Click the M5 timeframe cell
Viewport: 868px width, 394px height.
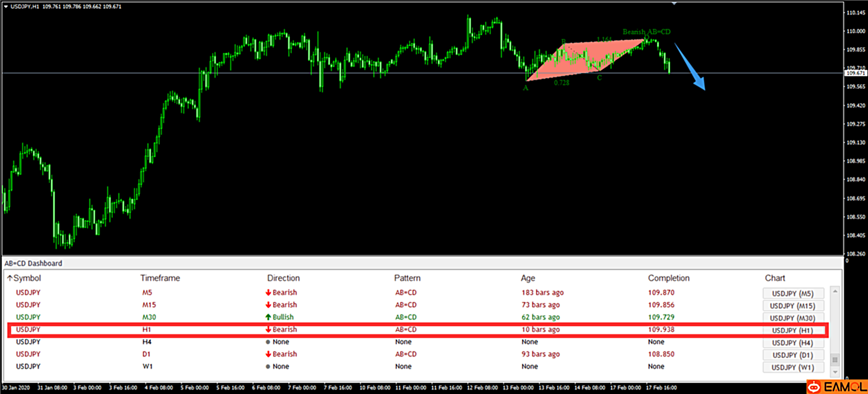click(147, 293)
